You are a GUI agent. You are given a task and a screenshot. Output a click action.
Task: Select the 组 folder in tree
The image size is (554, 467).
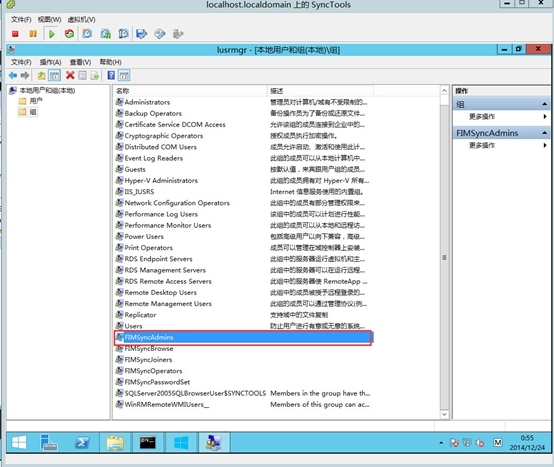tap(33, 112)
